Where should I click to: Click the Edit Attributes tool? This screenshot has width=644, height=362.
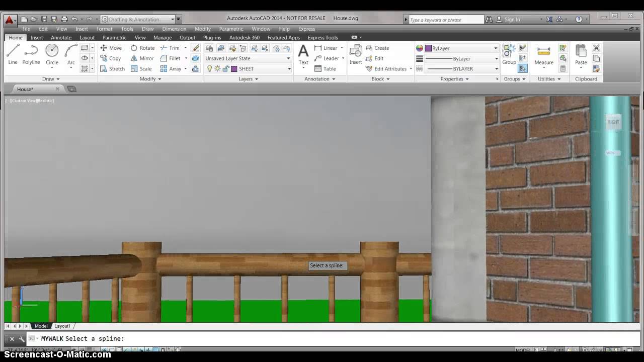pyautogui.click(x=386, y=69)
